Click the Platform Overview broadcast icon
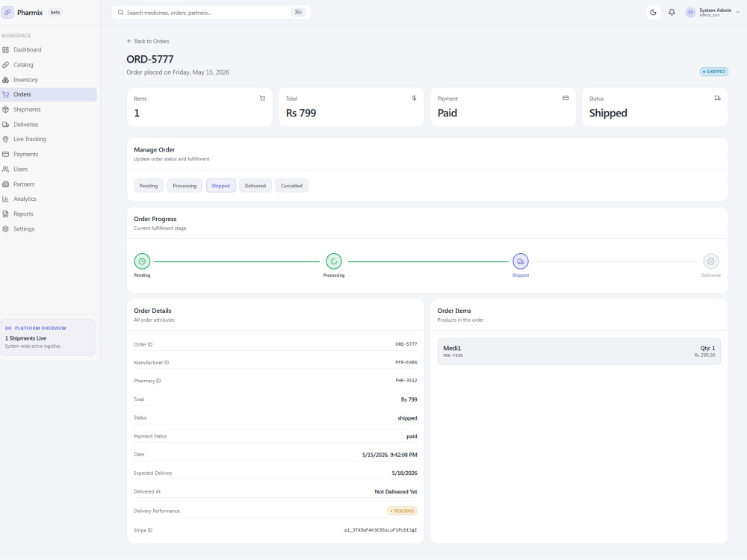The height and width of the screenshot is (560, 747). (8, 329)
